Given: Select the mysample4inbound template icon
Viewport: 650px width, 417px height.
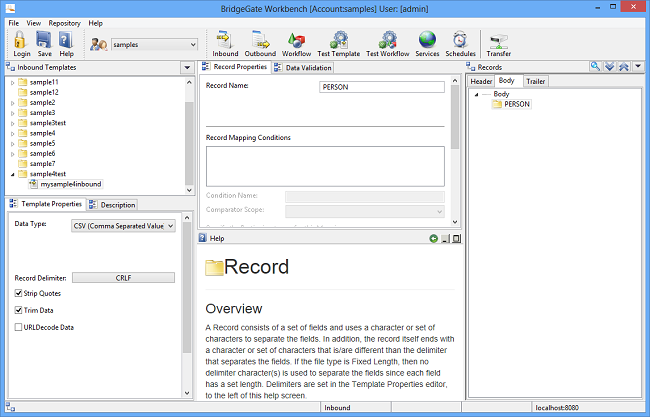Looking at the screenshot, I should 34,184.
